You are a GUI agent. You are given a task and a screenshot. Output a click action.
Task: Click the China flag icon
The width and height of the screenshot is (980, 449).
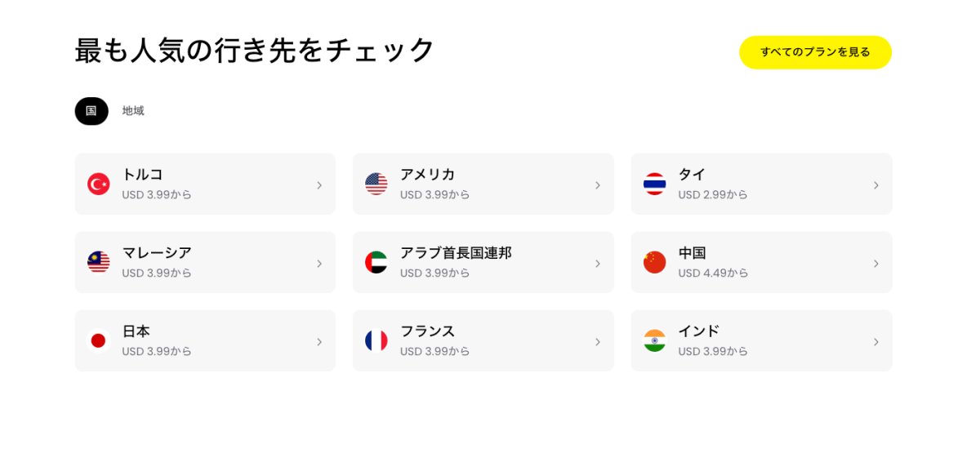click(x=654, y=262)
